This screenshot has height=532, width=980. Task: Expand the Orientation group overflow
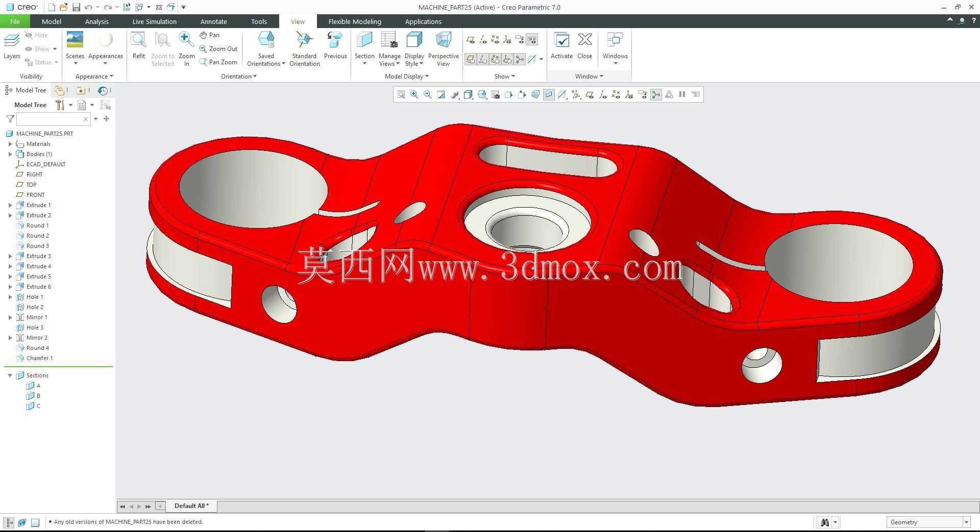pyautogui.click(x=239, y=77)
